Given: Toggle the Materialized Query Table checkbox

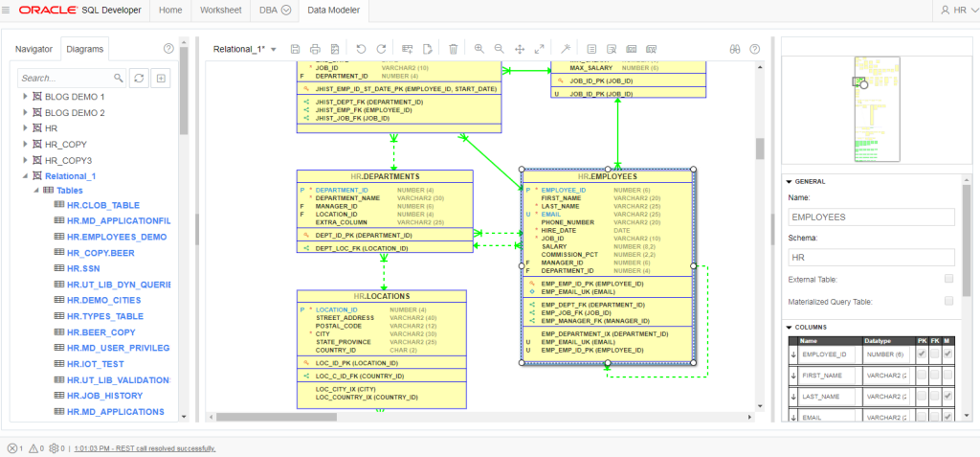Looking at the screenshot, I should 948,301.
